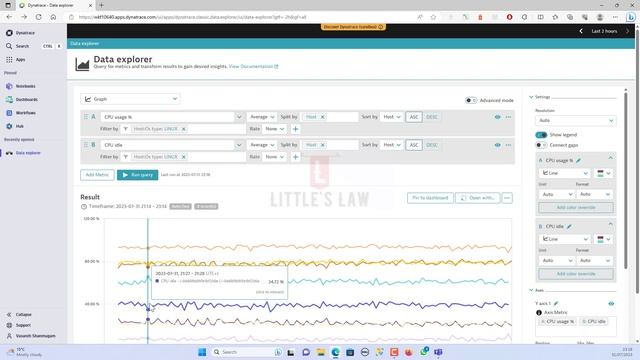Remove UNIX host filter from metric B
The height and width of the screenshot is (360, 640).
click(184, 157)
